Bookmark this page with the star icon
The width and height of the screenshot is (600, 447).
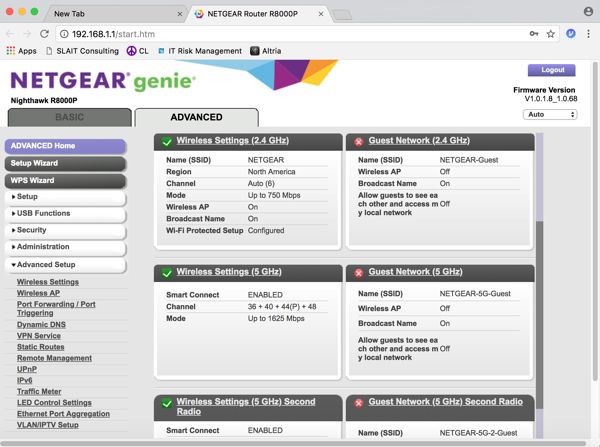tap(551, 34)
